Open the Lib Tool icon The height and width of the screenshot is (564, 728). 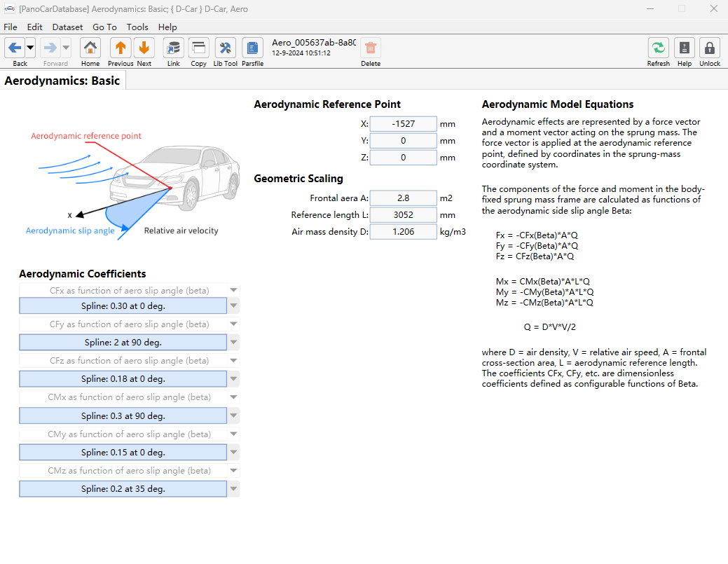(225, 48)
